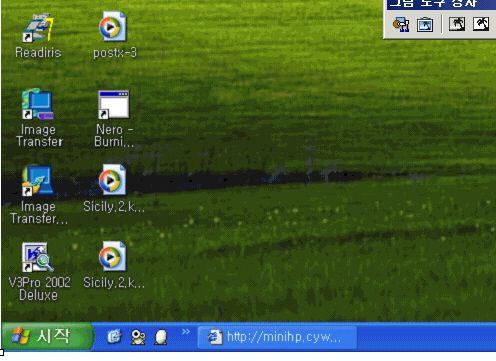Expand hidden Quick Launch items with » chevron
Image resolution: width=496 pixels, height=361 pixels.
186,332
